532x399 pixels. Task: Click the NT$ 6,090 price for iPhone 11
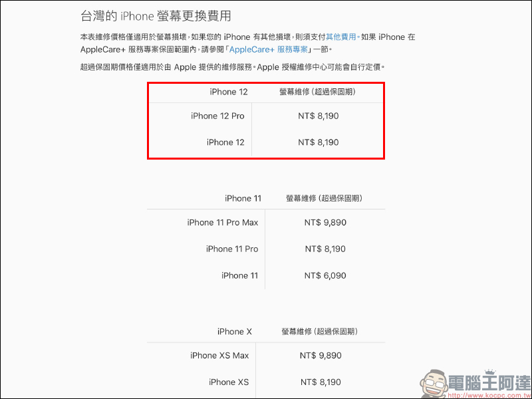(325, 275)
